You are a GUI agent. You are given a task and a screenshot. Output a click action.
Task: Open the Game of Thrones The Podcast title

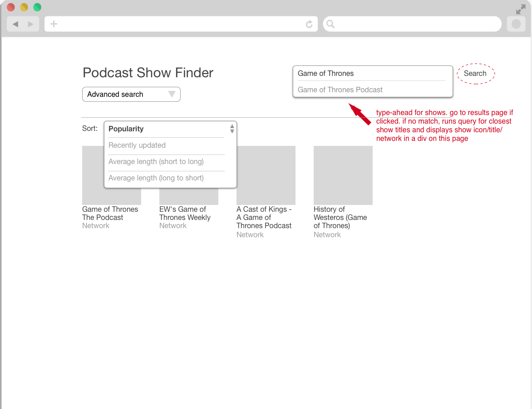[110, 213]
